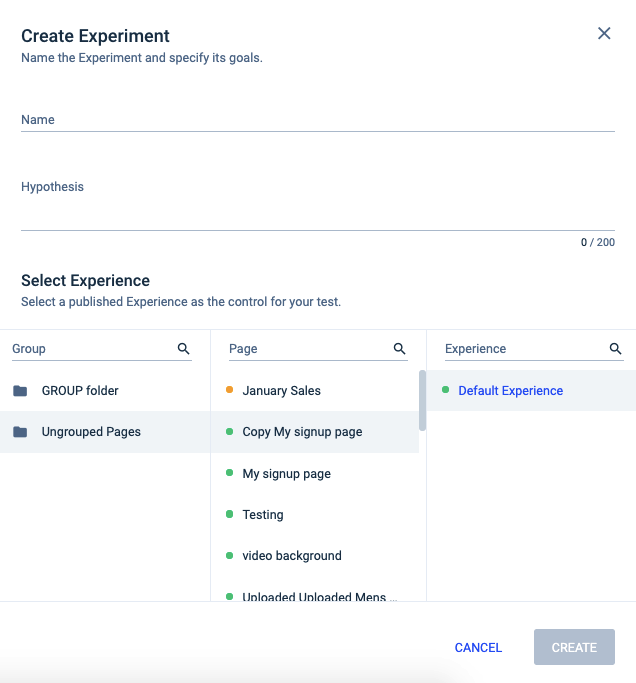This screenshot has height=683, width=636.
Task: Choose the My signup page entry
Action: click(286, 473)
